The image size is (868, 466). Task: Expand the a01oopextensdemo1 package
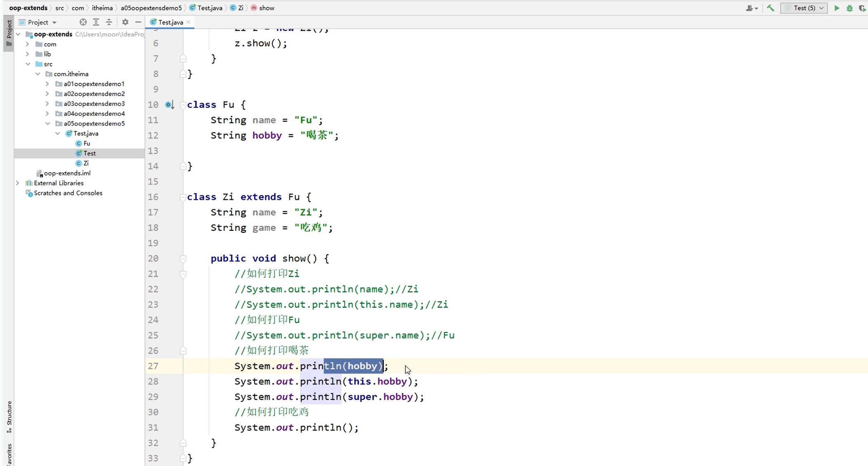[47, 84]
